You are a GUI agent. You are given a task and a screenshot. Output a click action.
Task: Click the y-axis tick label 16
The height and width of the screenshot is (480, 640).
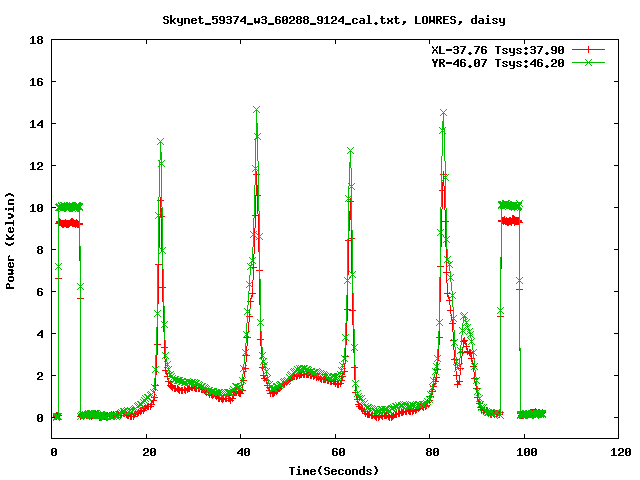pyautogui.click(x=37, y=82)
